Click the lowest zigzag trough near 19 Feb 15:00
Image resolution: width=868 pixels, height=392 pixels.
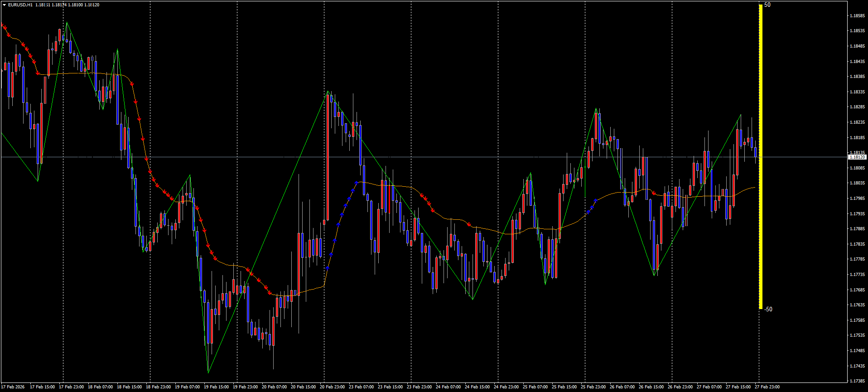208,372
